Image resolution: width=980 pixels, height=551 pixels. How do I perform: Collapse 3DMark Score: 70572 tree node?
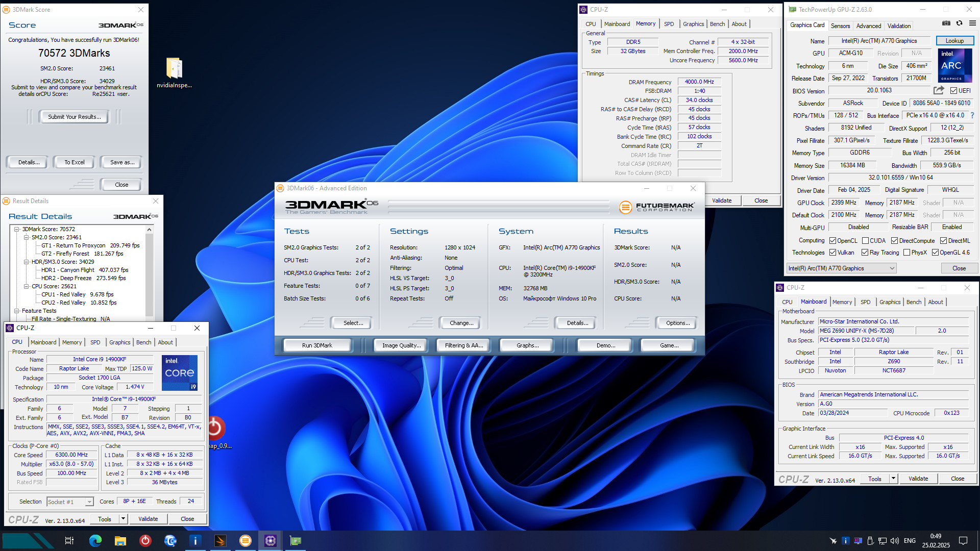click(17, 229)
